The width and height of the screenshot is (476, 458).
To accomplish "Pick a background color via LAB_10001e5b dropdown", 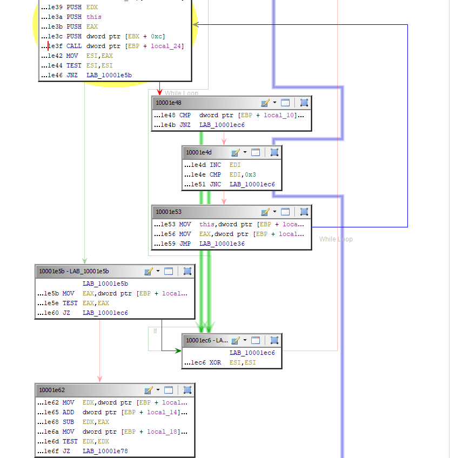I will click(158, 271).
